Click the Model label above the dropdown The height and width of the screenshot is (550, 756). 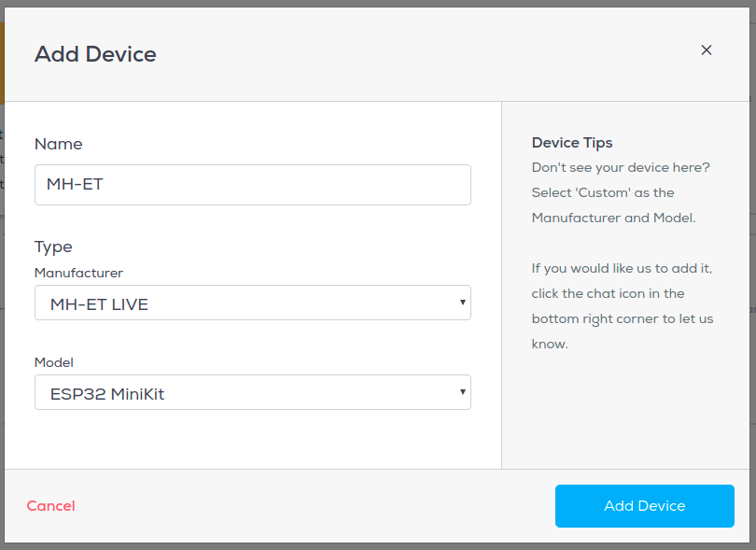[54, 363]
